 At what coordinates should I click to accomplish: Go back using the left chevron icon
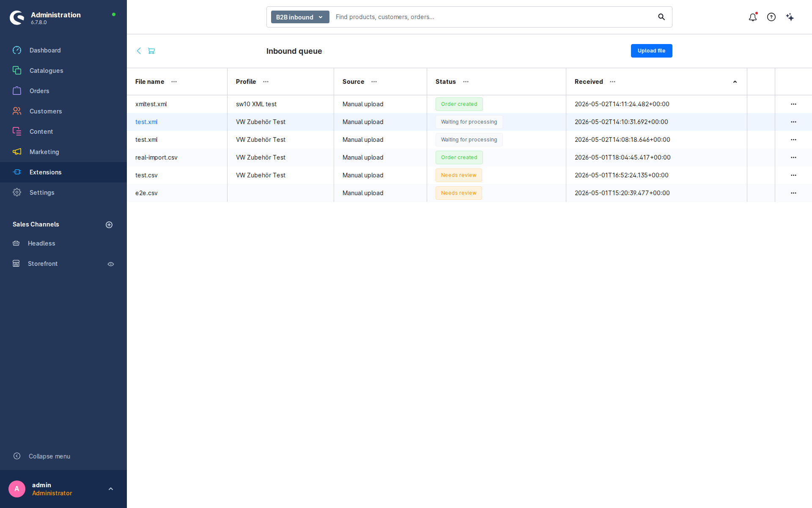[x=139, y=51]
